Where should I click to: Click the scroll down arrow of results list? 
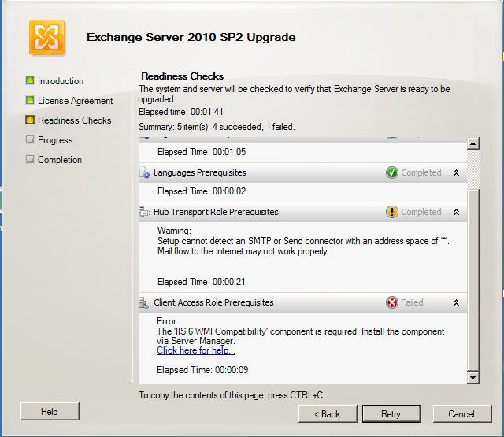click(x=472, y=378)
